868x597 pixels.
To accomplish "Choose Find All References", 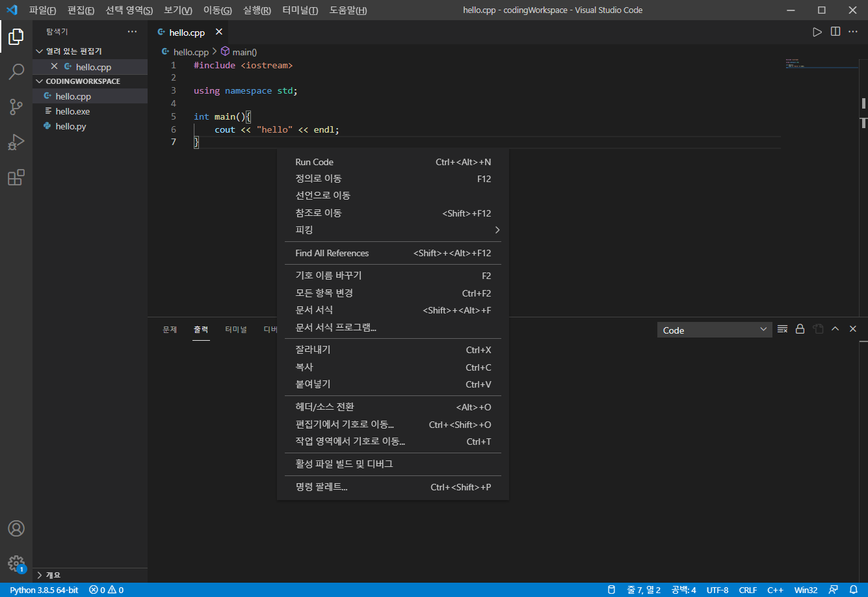I will (393, 253).
